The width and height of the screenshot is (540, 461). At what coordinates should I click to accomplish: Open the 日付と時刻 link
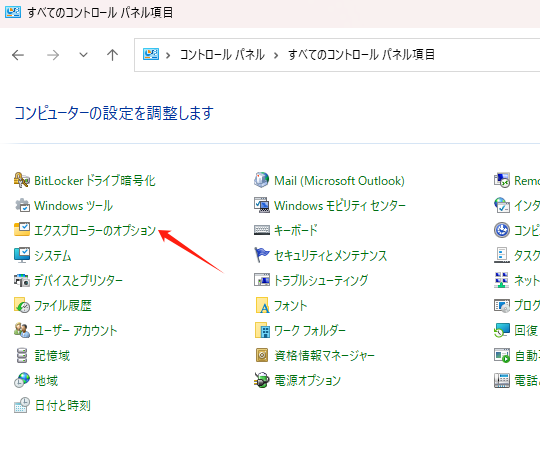pyautogui.click(x=63, y=406)
